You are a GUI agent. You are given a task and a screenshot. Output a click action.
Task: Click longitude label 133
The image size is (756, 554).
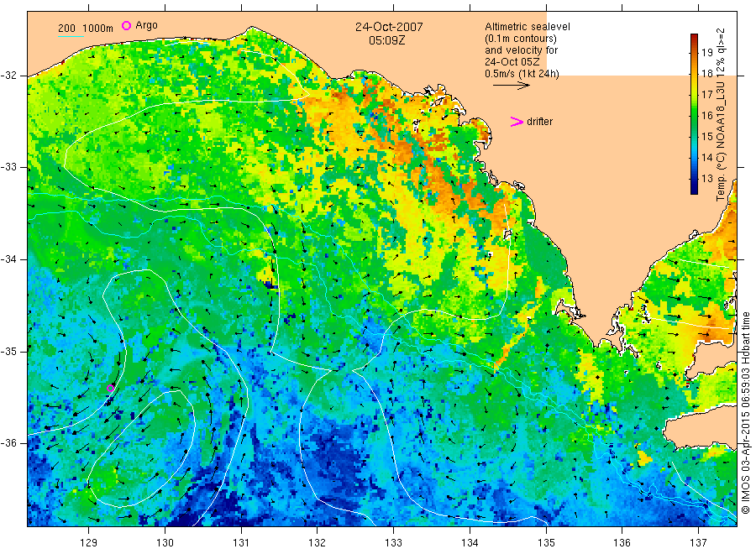point(393,543)
